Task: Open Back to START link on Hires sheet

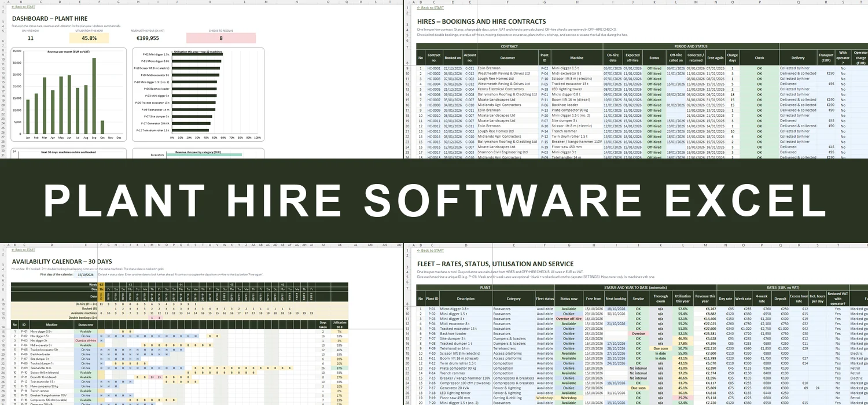Action: [431, 8]
